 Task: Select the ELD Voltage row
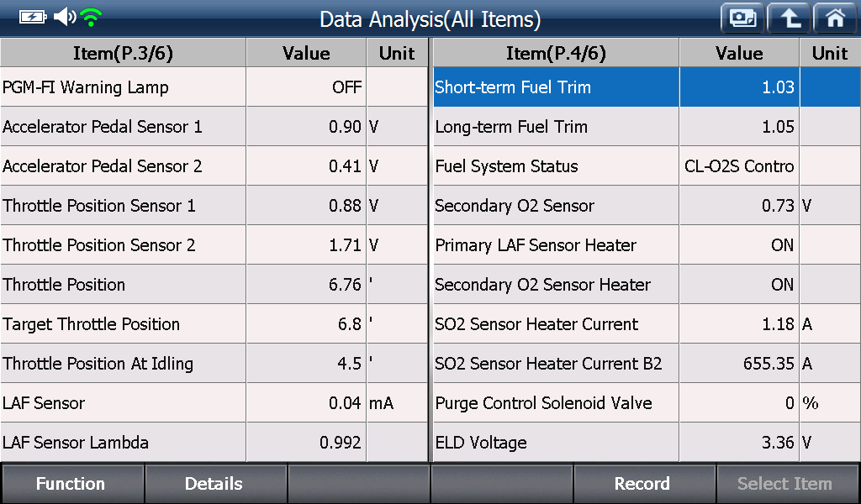[647, 443]
